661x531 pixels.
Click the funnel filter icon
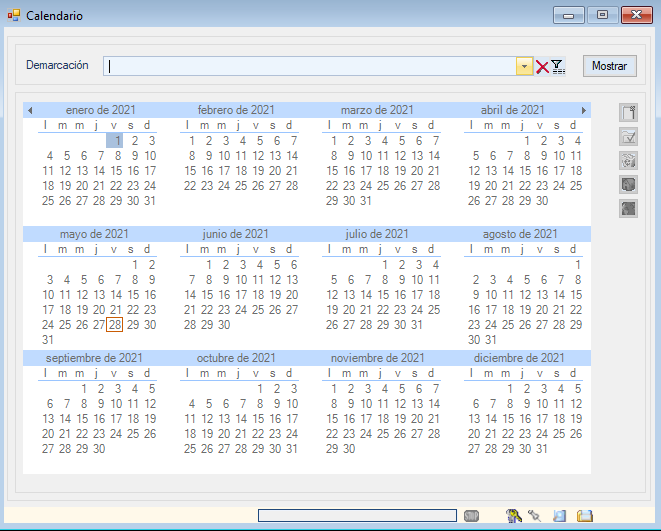click(558, 67)
